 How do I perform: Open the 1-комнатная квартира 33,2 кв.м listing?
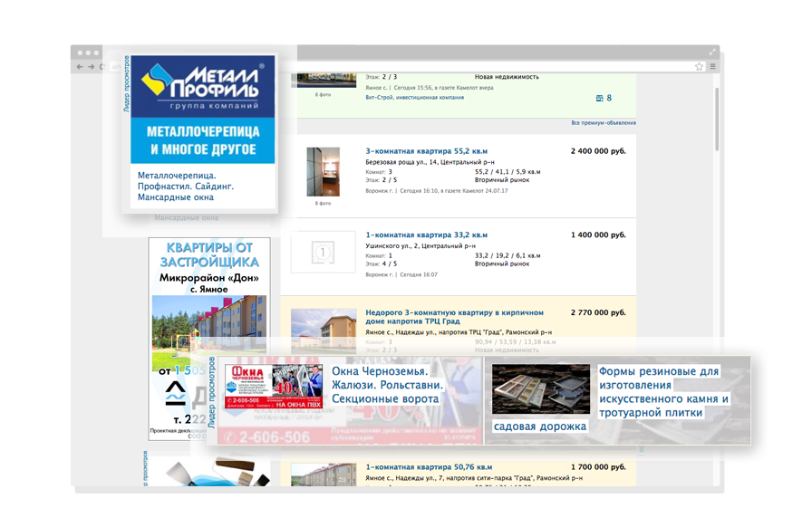coord(426,235)
